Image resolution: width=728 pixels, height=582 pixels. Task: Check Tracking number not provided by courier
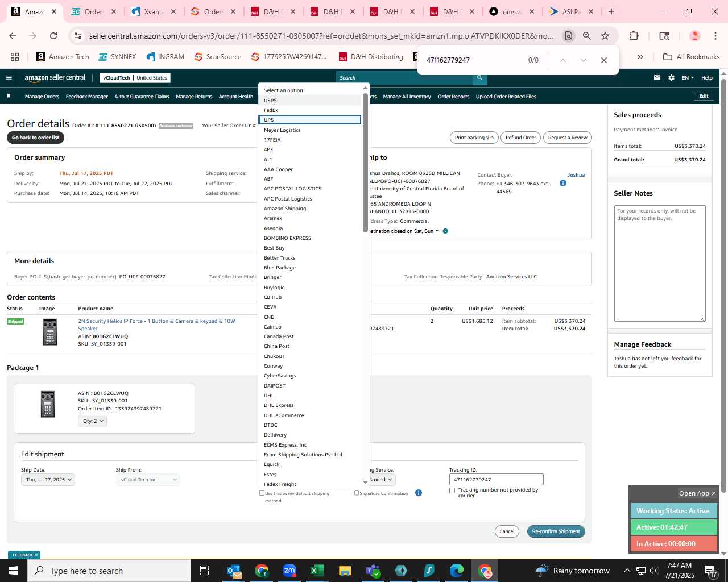452,490
